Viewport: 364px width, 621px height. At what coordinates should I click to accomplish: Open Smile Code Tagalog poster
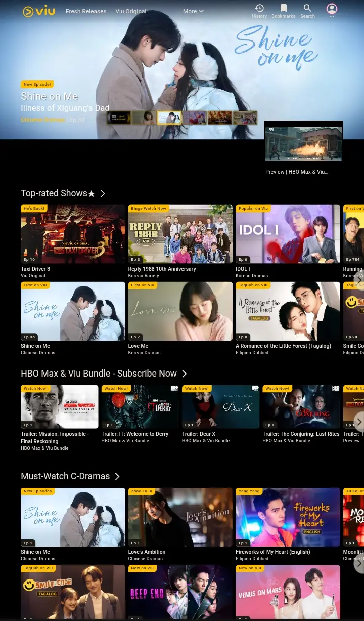point(73,593)
